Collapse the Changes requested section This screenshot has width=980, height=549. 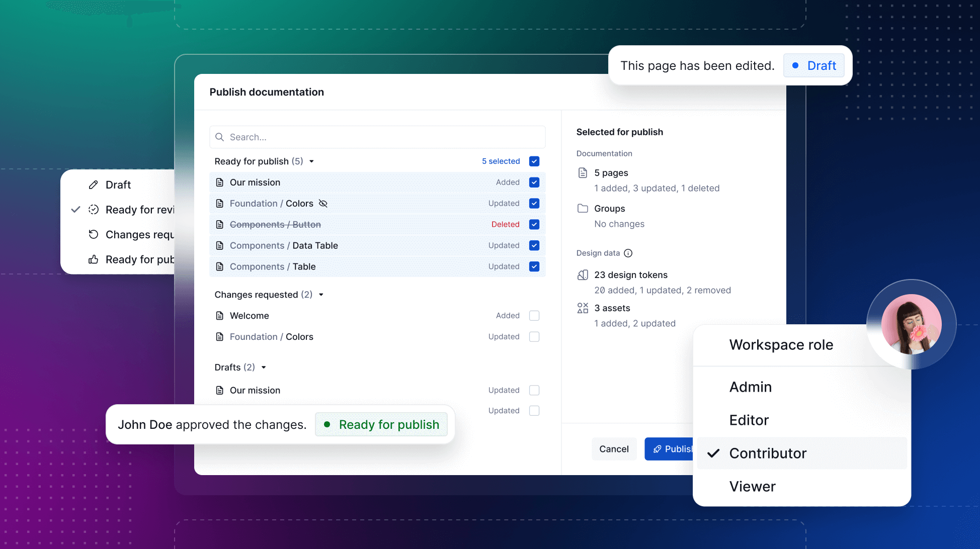tap(321, 295)
